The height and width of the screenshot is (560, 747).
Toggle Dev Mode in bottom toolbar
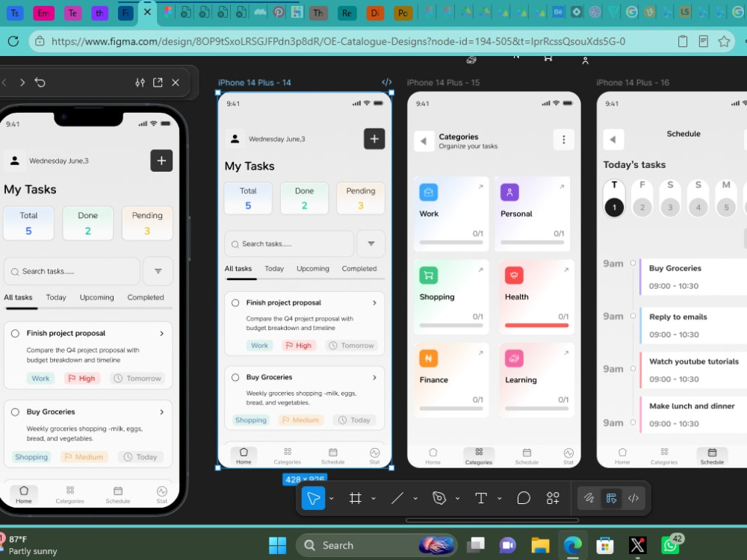coord(633,498)
